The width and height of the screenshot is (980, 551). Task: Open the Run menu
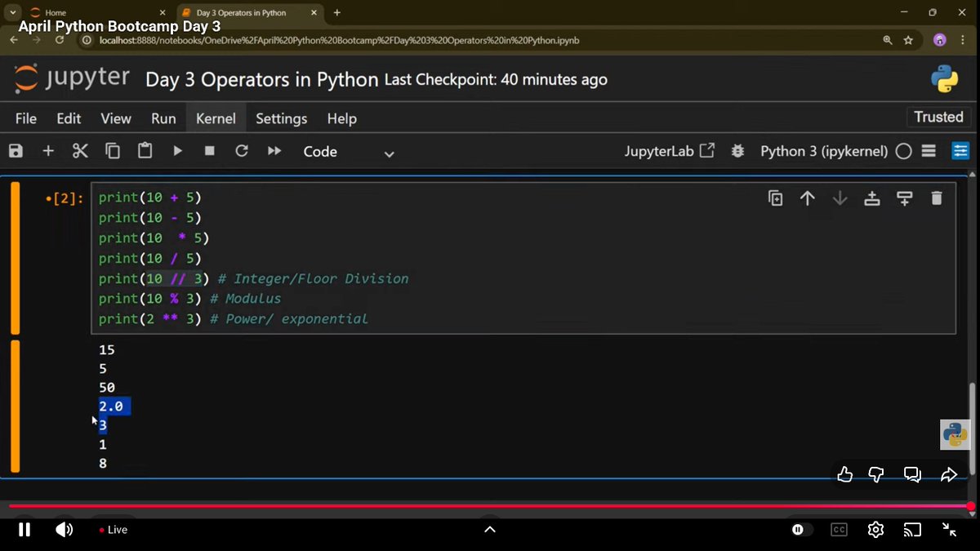[x=163, y=118]
